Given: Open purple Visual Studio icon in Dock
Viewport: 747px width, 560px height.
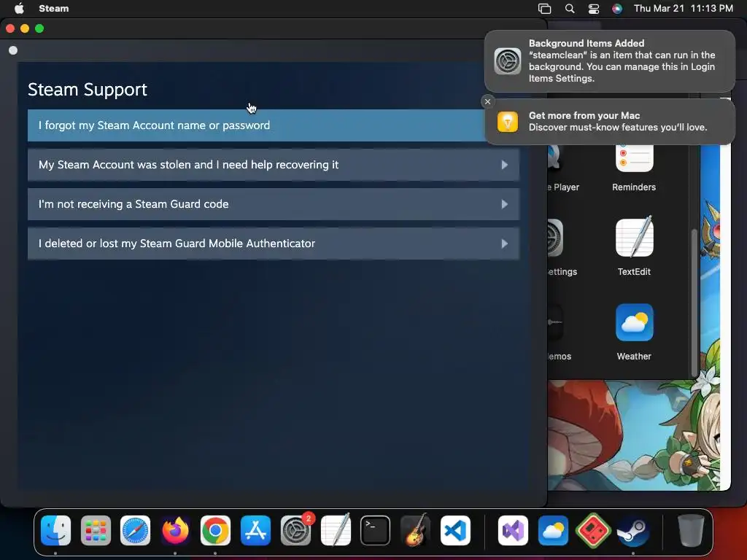Looking at the screenshot, I should [513, 531].
